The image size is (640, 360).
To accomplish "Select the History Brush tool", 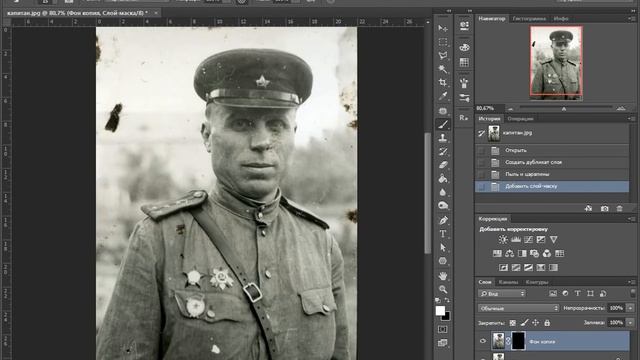I will click(443, 151).
